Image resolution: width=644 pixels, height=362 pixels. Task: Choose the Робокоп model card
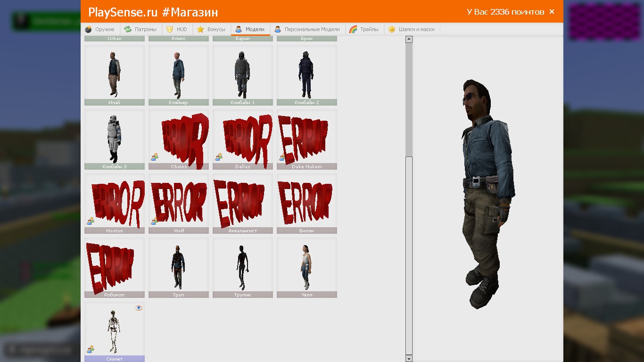(x=115, y=268)
